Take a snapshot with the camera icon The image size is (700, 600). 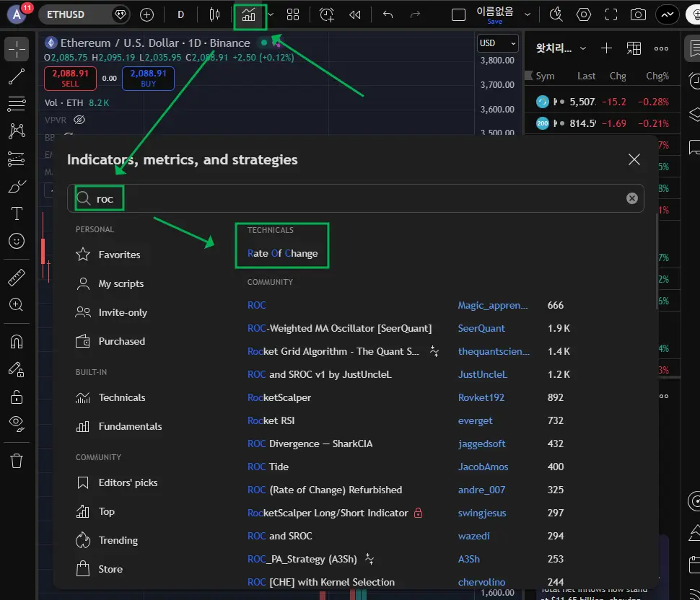coord(637,14)
